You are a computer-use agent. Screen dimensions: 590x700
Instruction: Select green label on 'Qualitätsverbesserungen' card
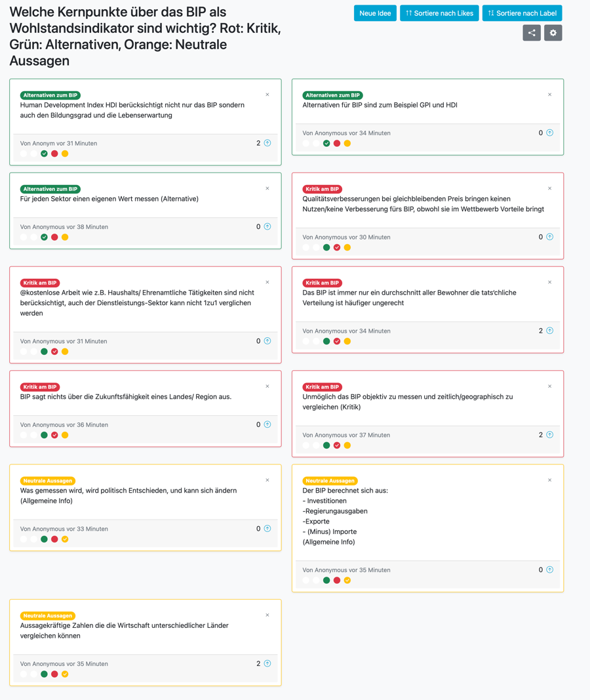pyautogui.click(x=326, y=247)
